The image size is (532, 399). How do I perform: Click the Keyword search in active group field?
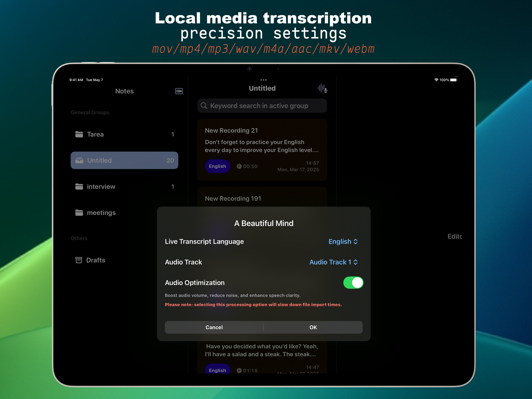262,106
